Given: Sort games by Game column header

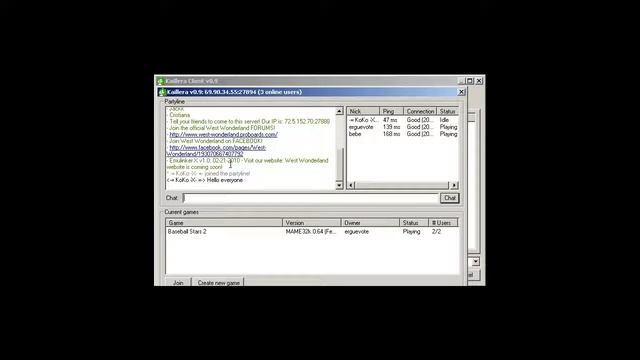Looking at the screenshot, I should (224, 223).
